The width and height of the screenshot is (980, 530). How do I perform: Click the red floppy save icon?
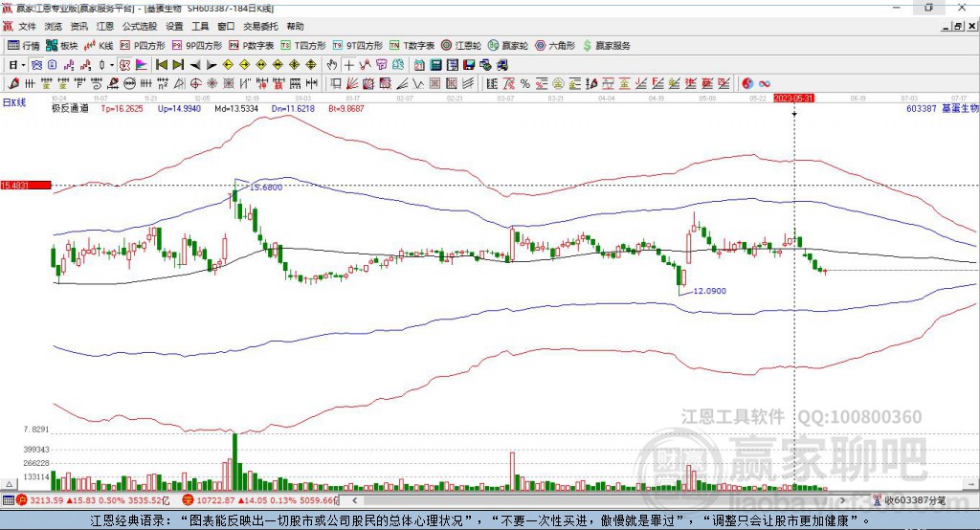[469, 65]
